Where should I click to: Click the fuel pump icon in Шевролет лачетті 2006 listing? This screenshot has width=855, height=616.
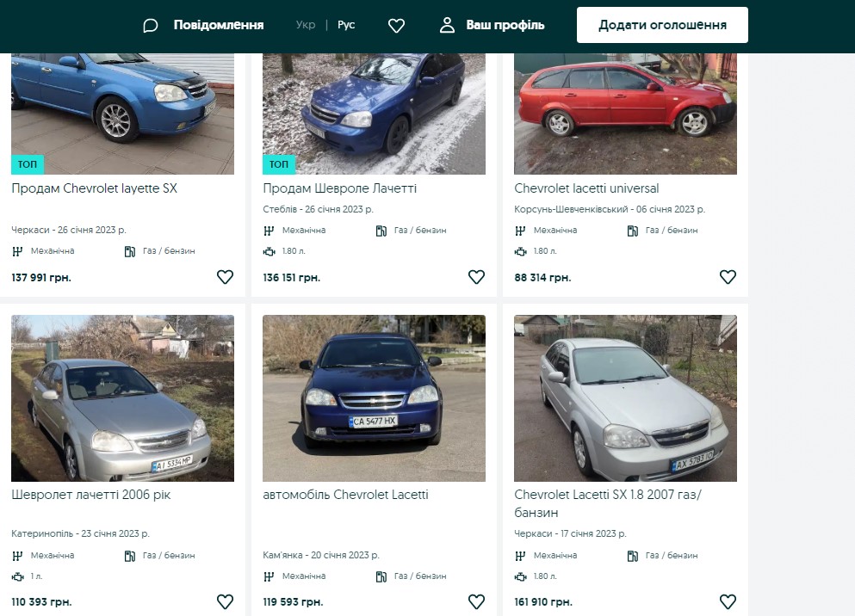[130, 556]
